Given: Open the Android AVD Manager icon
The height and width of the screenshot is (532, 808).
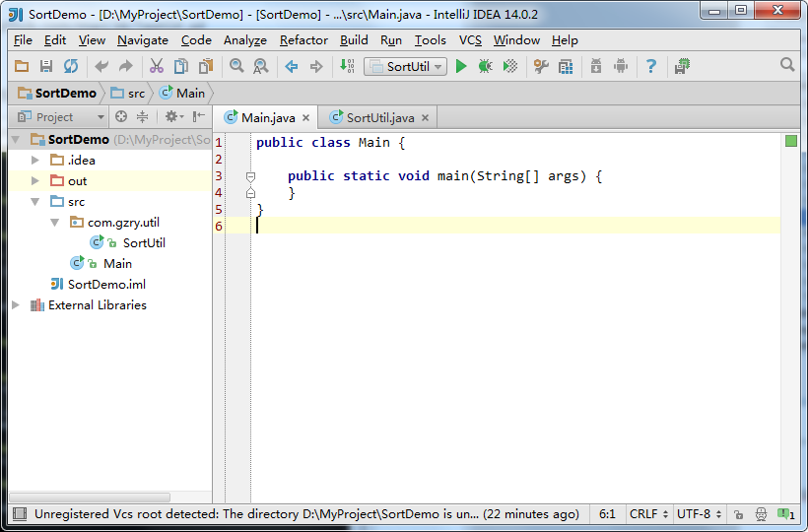Looking at the screenshot, I should (621, 66).
